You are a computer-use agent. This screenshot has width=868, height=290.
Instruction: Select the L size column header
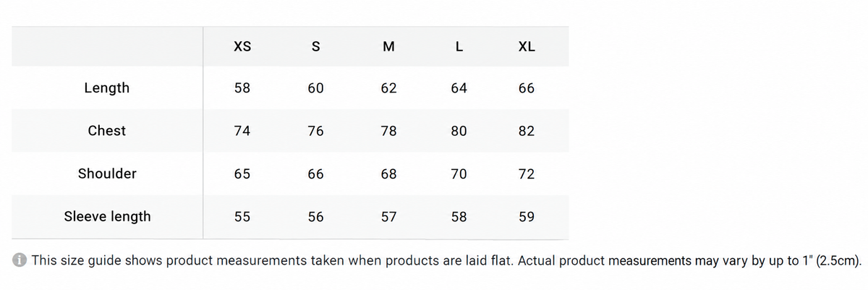point(459,47)
